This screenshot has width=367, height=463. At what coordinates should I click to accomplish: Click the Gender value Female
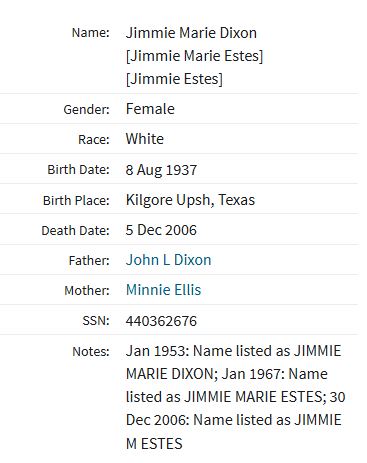[x=150, y=109]
